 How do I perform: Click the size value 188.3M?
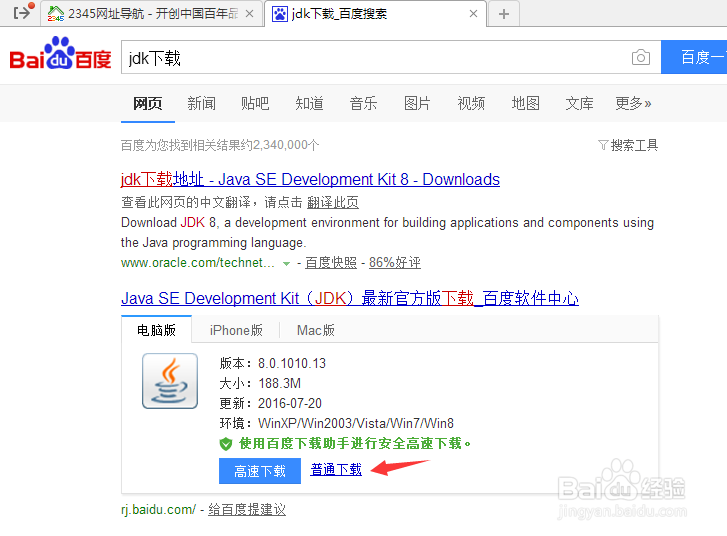click(x=280, y=383)
